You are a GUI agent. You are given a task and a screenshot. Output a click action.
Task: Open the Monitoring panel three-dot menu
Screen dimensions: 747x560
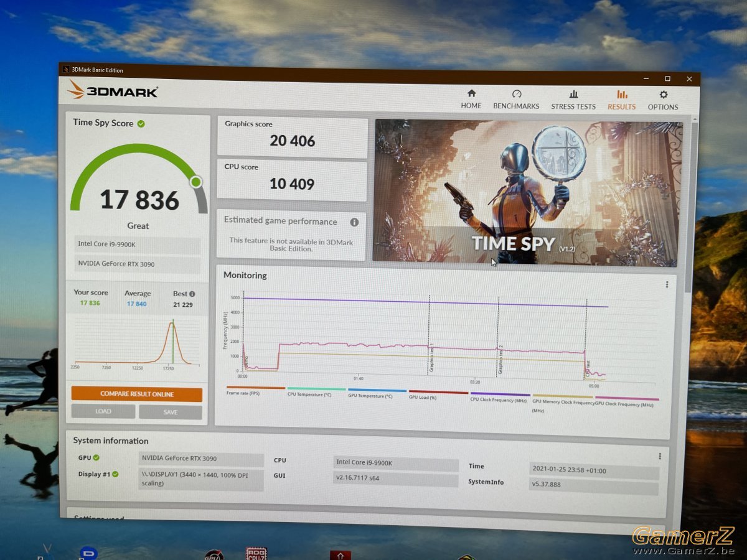pyautogui.click(x=667, y=284)
